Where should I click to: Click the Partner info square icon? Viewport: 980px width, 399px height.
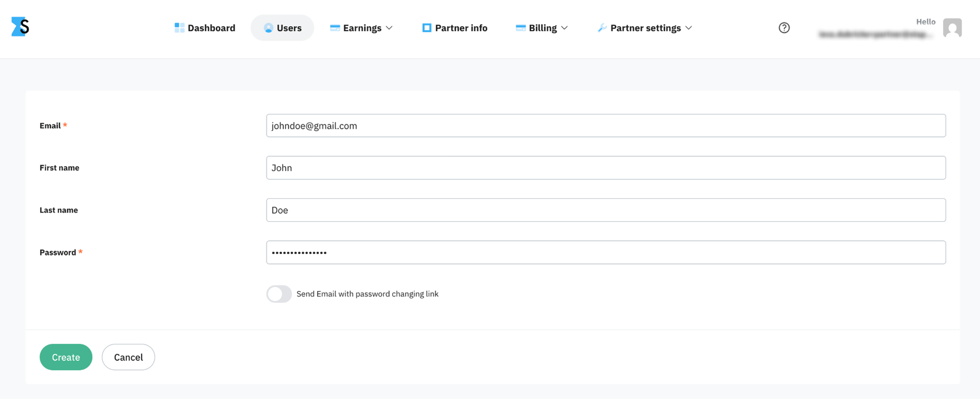(427, 28)
